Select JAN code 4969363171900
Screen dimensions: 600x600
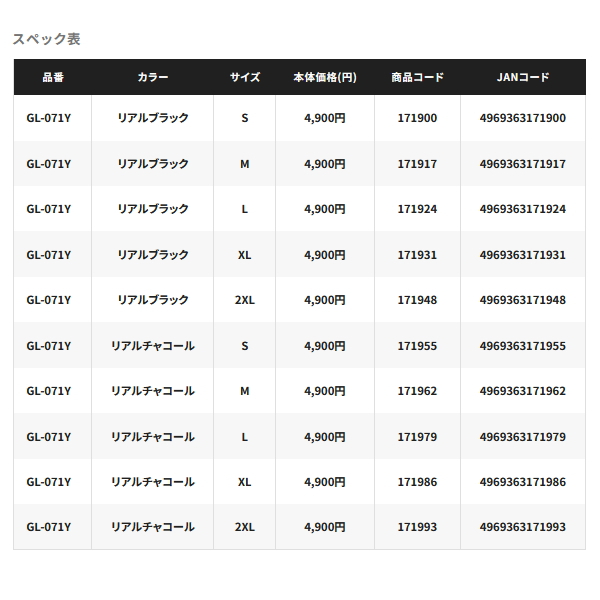point(523,118)
